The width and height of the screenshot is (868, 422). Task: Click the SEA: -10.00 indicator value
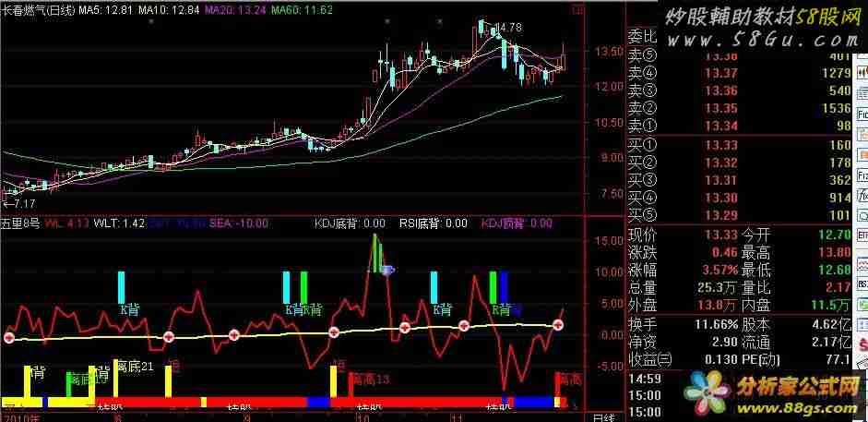[x=239, y=223]
